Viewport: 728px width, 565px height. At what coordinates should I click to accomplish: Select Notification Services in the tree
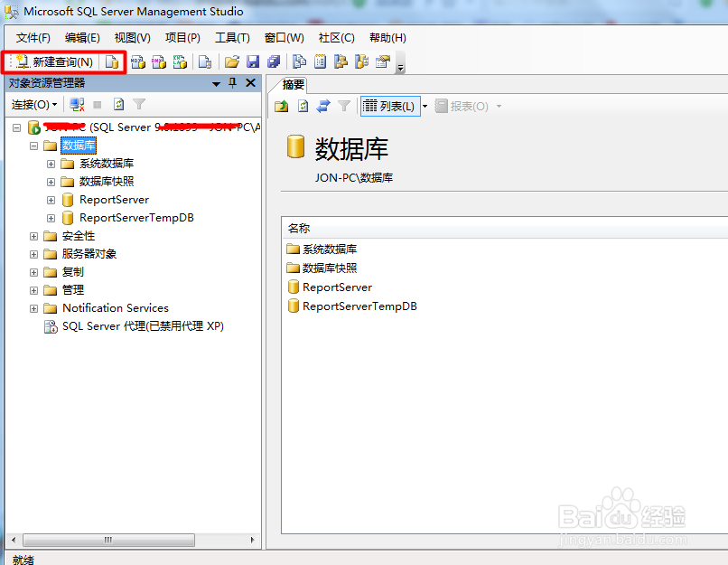tap(115, 308)
